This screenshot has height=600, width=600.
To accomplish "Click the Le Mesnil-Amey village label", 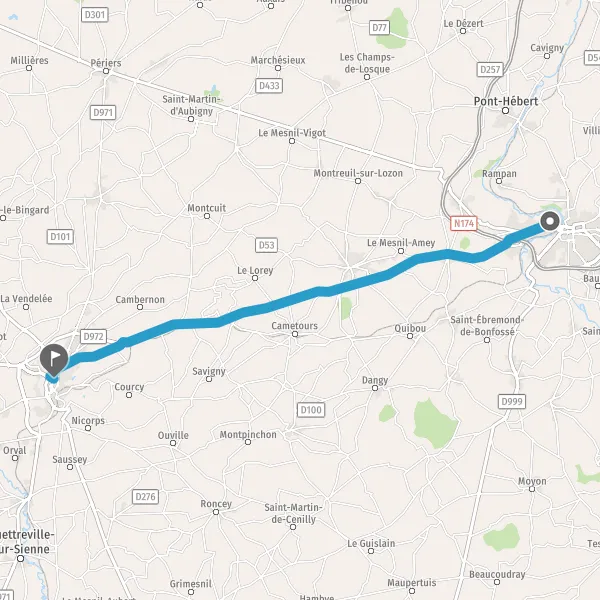I will point(401,243).
